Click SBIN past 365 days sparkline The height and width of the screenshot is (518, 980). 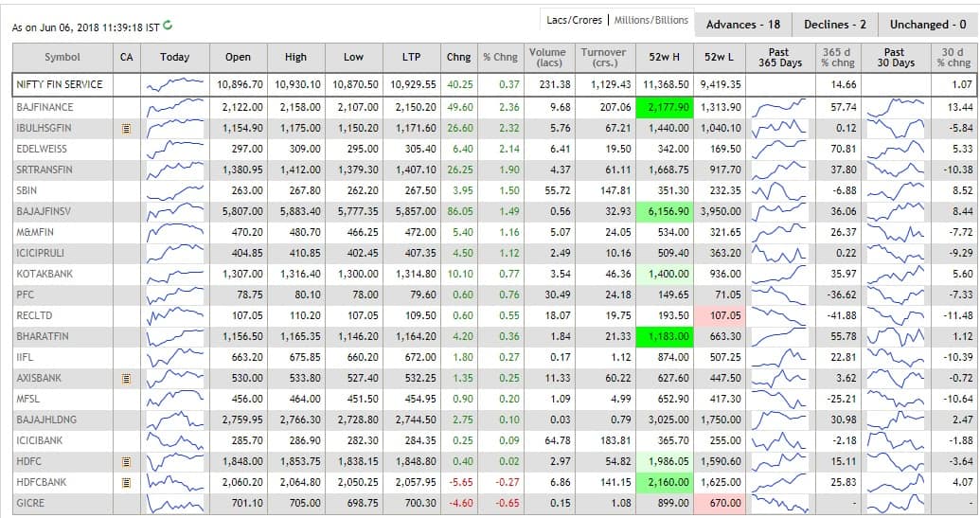(779, 190)
